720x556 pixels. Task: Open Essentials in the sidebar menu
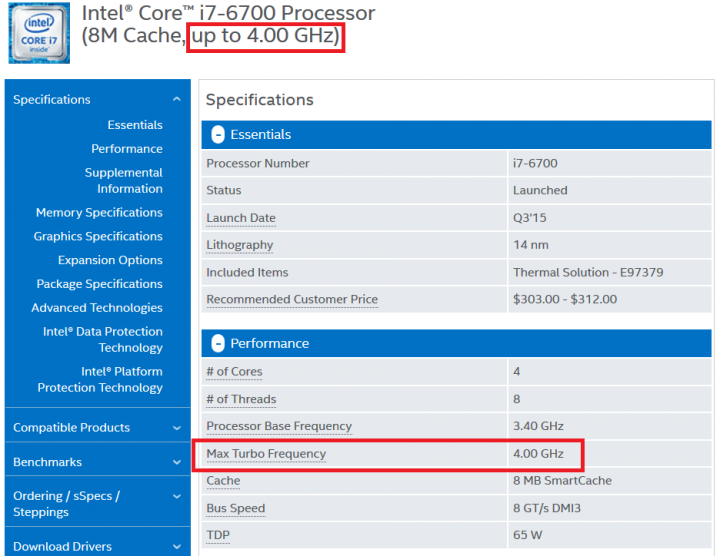(135, 125)
